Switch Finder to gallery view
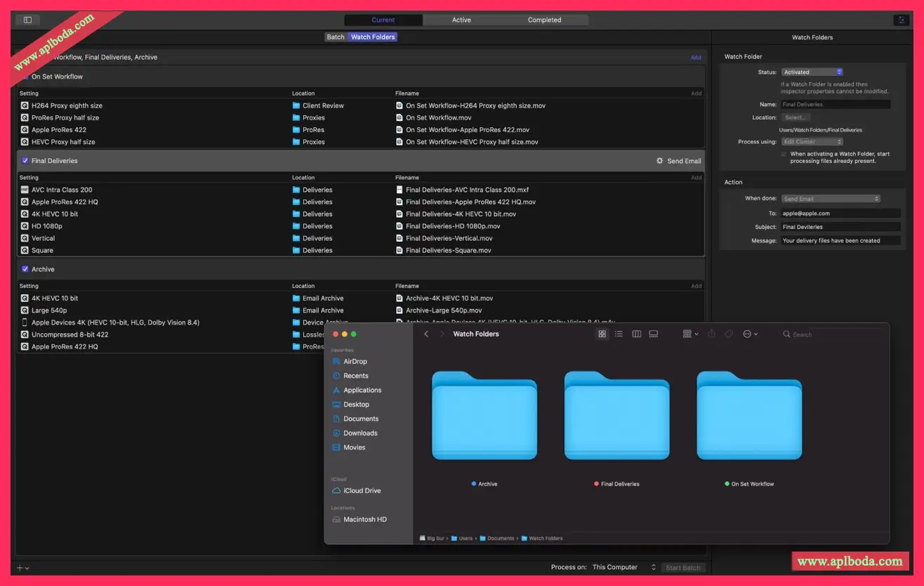The image size is (924, 586). coord(654,334)
